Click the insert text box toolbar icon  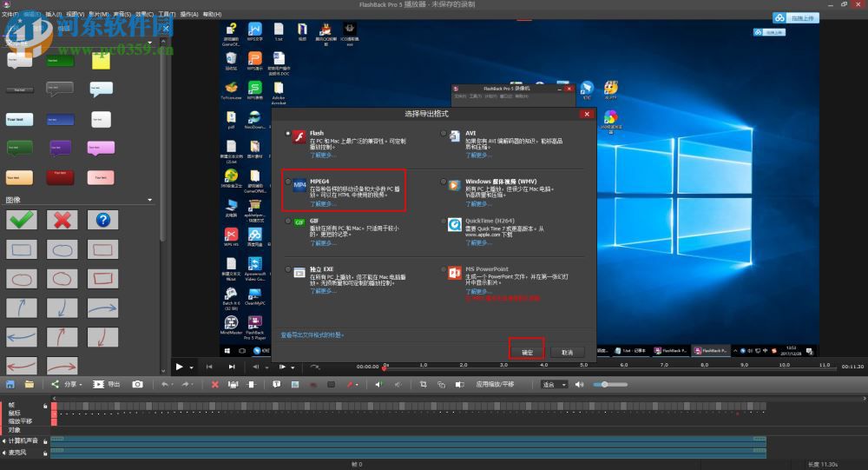tap(276, 384)
